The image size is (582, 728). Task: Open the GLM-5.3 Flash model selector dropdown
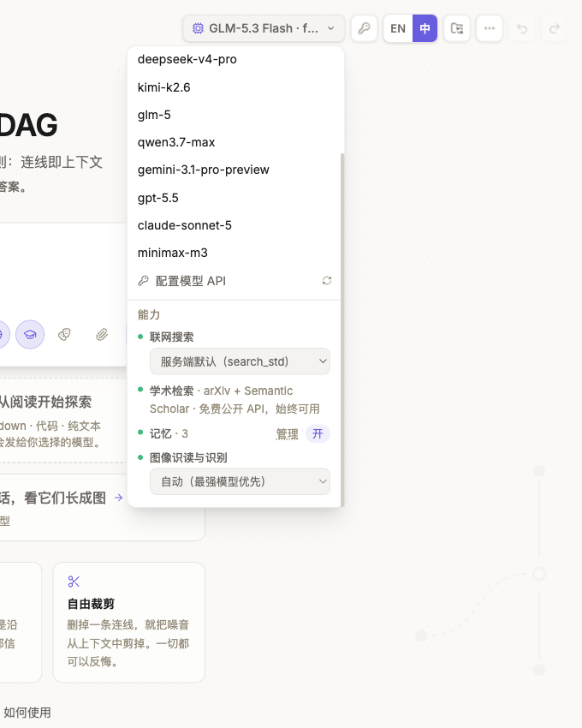(x=264, y=28)
